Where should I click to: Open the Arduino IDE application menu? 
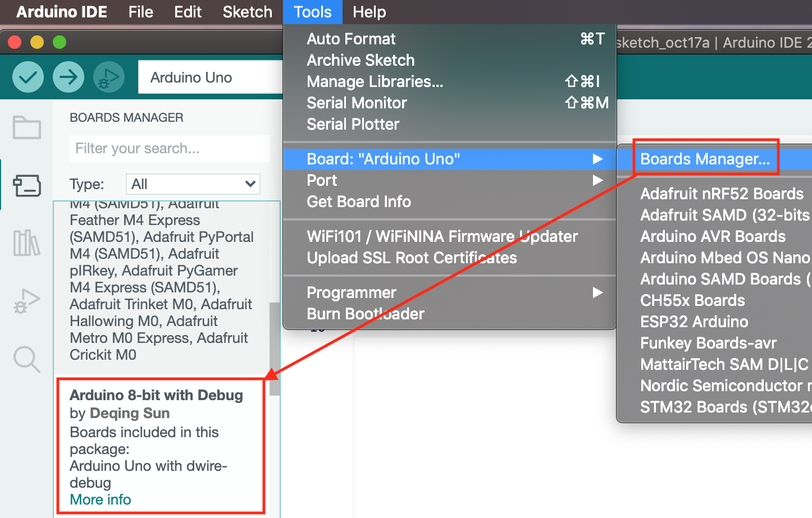click(x=62, y=12)
